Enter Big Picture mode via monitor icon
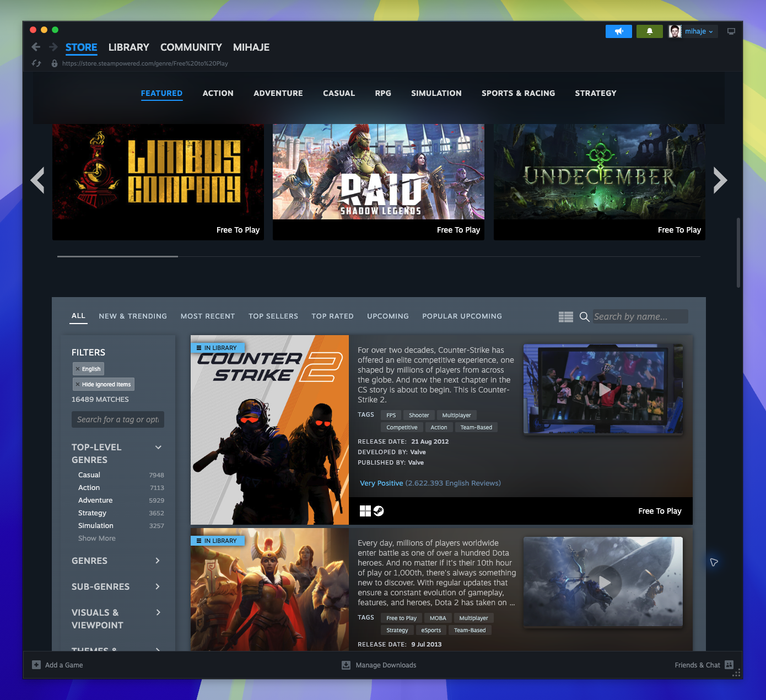The image size is (766, 700). 731,31
